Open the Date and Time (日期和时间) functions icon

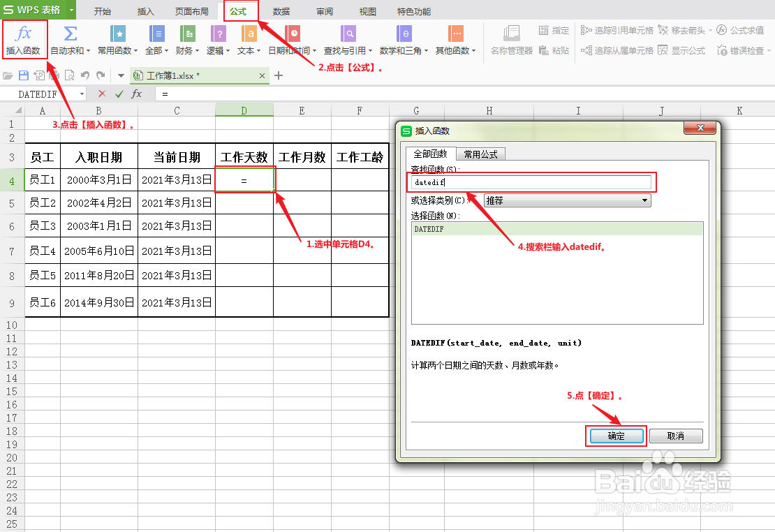coord(292,34)
